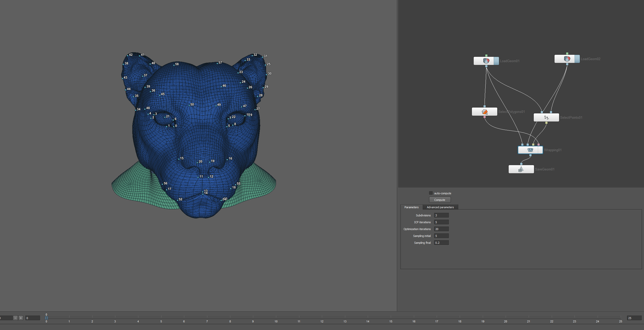Click the Subdivisions value field
644x330 pixels.
pyautogui.click(x=441, y=215)
